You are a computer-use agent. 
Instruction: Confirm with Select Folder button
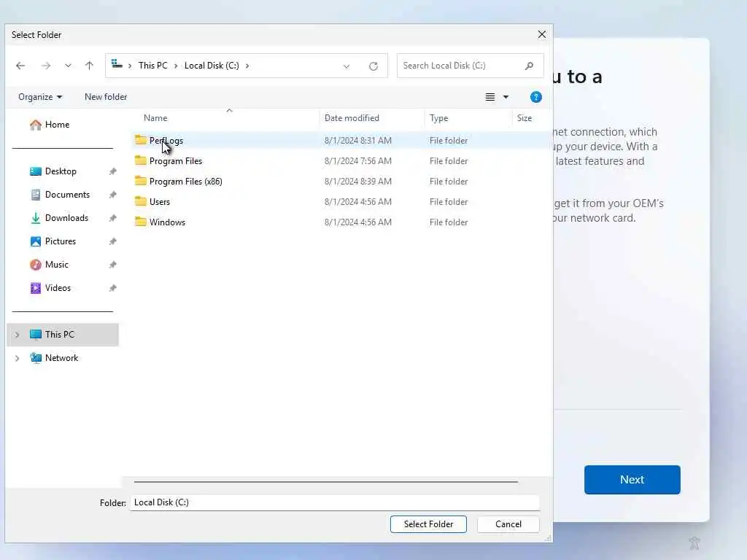(428, 524)
